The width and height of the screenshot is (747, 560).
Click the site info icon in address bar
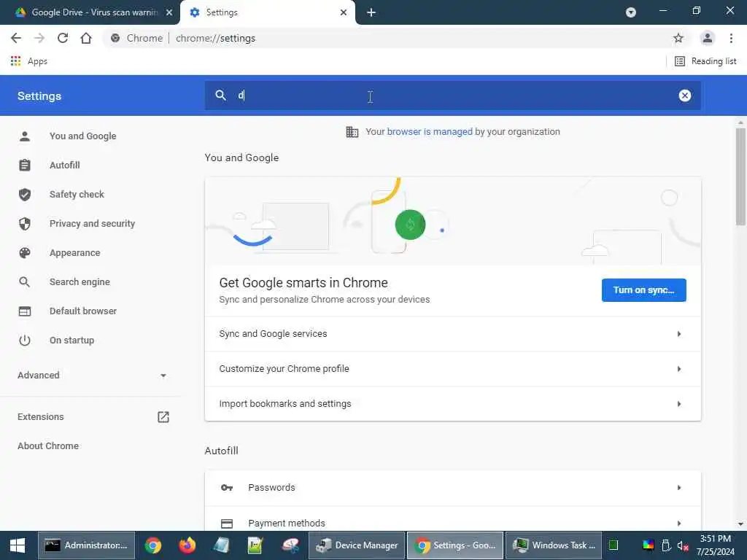coord(115,38)
